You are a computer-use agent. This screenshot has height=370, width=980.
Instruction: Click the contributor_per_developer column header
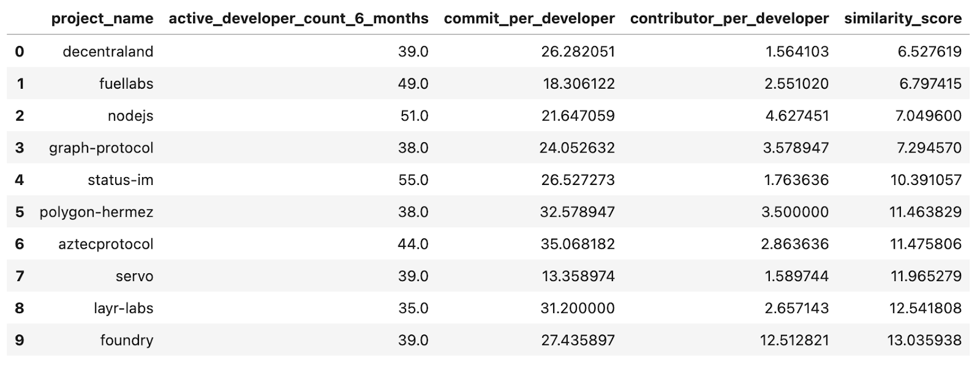(x=729, y=18)
